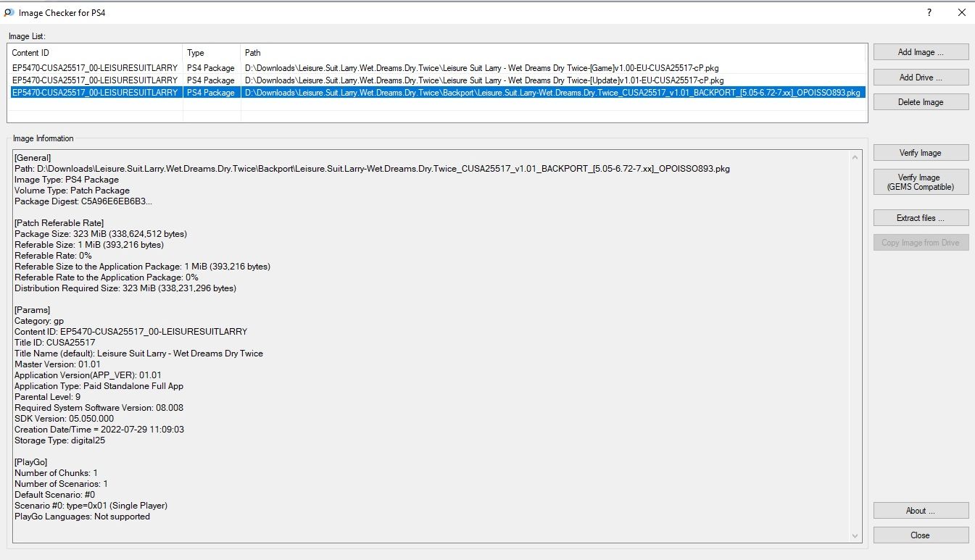The height and width of the screenshot is (560, 975).
Task: Click the [General] section heading text
Action: 33,158
